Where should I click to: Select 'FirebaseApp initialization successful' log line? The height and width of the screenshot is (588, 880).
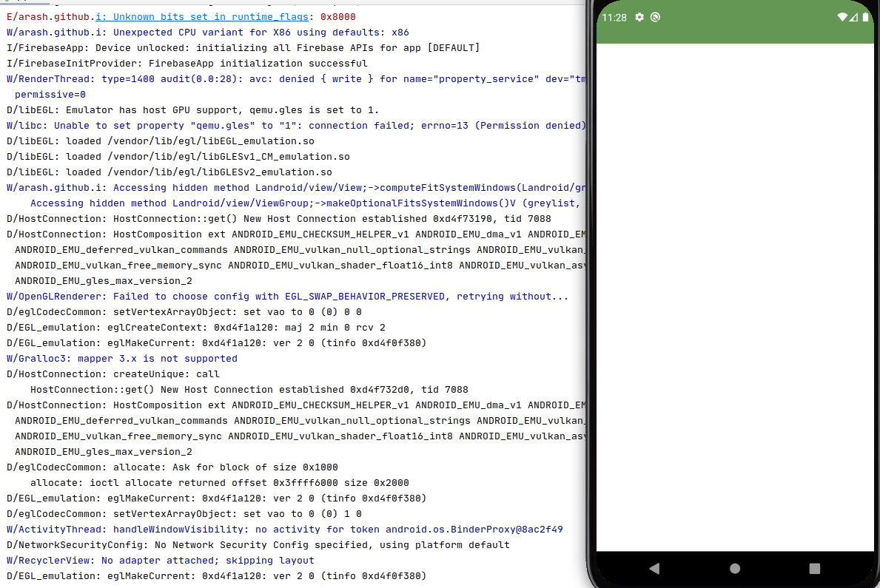pyautogui.click(x=187, y=64)
